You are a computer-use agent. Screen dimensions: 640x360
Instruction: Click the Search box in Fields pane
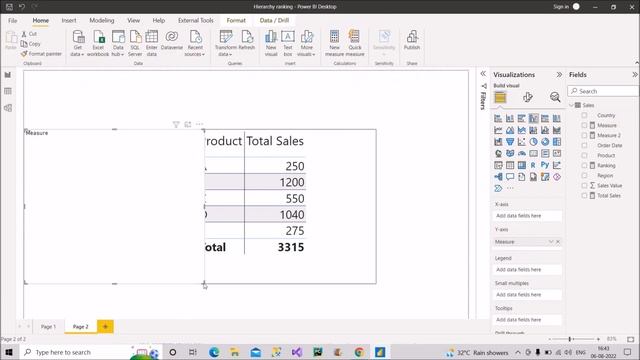pos(603,91)
